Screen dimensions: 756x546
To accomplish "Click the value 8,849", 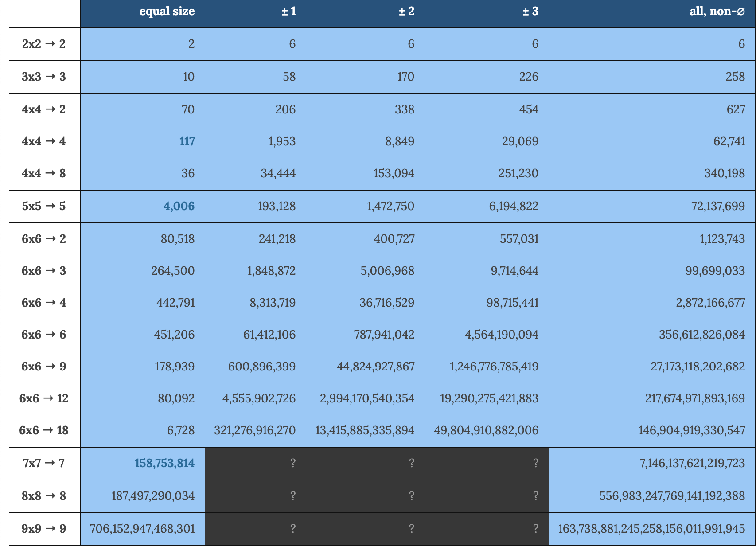I will (400, 141).
